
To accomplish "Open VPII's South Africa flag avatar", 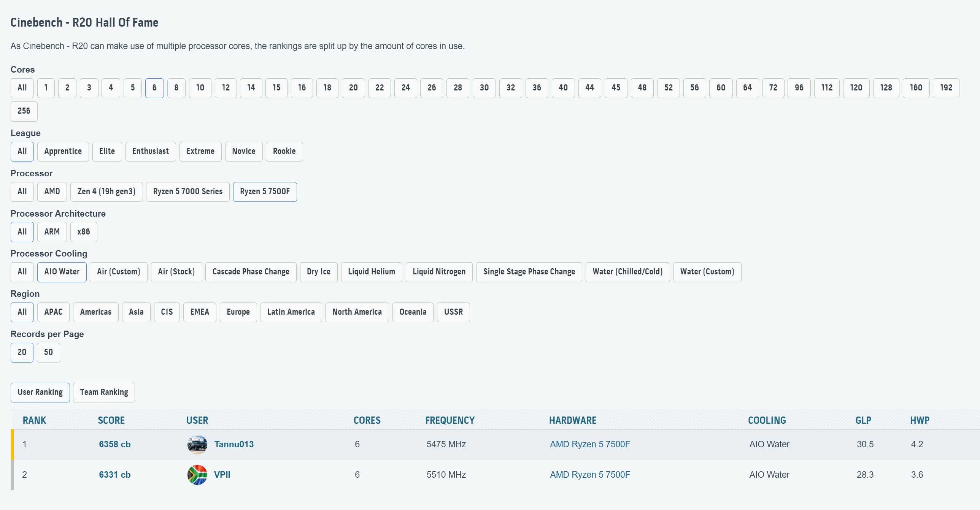I will tap(197, 475).
